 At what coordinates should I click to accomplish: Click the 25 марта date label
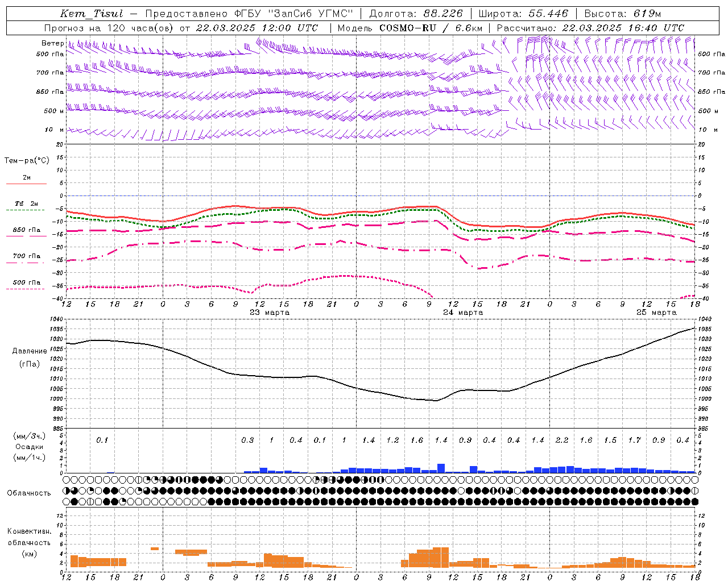[x=656, y=312]
